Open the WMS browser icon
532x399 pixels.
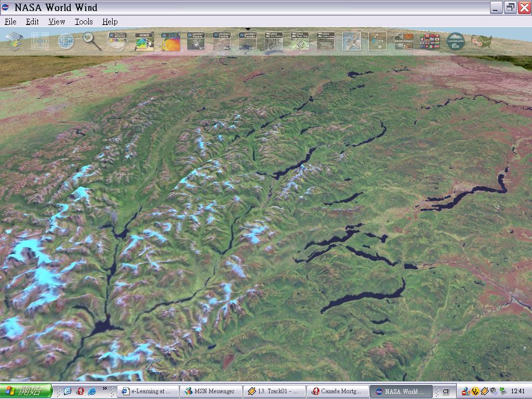click(x=144, y=42)
